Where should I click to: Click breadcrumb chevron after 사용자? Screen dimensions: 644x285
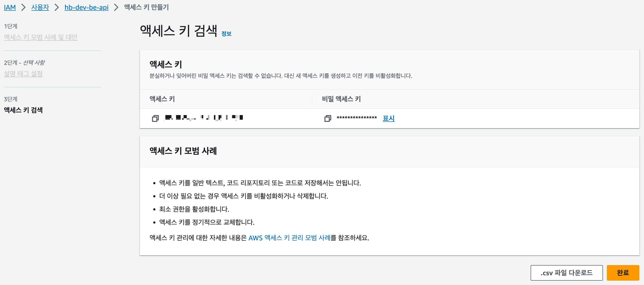click(x=57, y=7)
